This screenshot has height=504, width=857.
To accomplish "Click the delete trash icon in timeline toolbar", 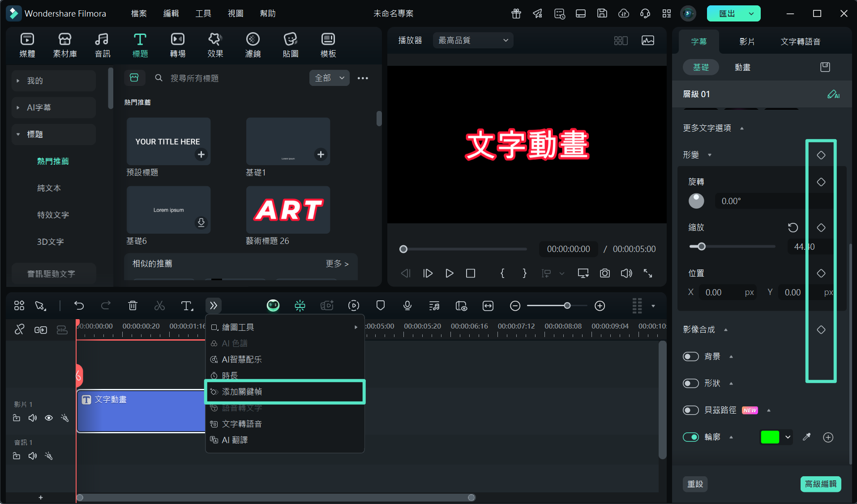I will coord(133,306).
